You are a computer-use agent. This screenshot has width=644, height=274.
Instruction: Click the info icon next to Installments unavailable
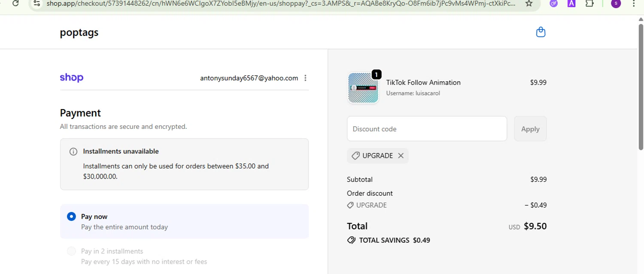[x=73, y=152]
